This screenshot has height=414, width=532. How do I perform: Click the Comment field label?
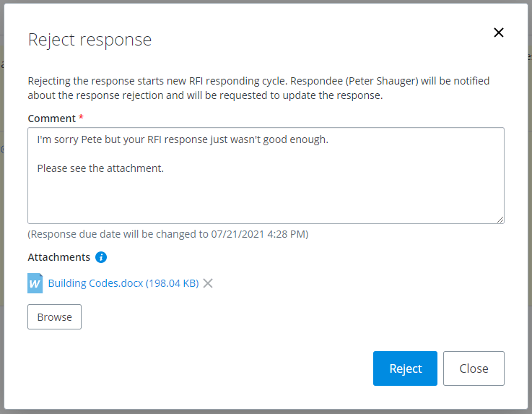point(51,118)
